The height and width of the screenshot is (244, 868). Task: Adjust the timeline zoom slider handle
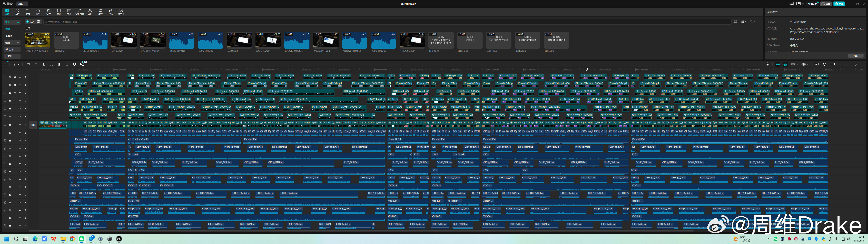[x=834, y=64]
